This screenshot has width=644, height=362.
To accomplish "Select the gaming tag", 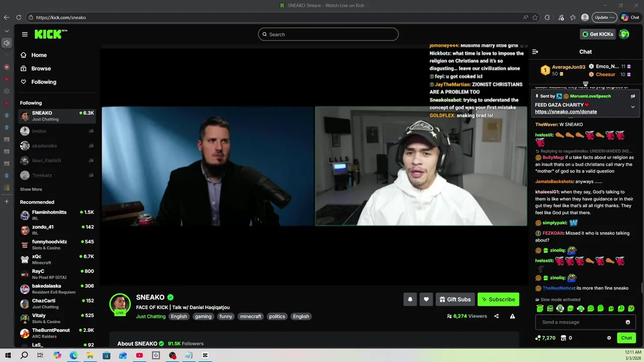I will click(203, 316).
